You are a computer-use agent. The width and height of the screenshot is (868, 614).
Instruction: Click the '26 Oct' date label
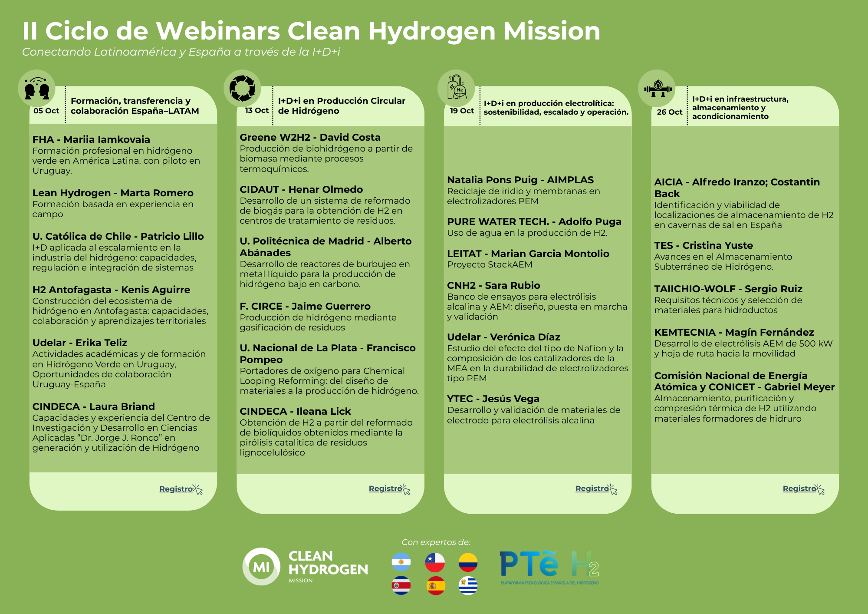[670, 112]
